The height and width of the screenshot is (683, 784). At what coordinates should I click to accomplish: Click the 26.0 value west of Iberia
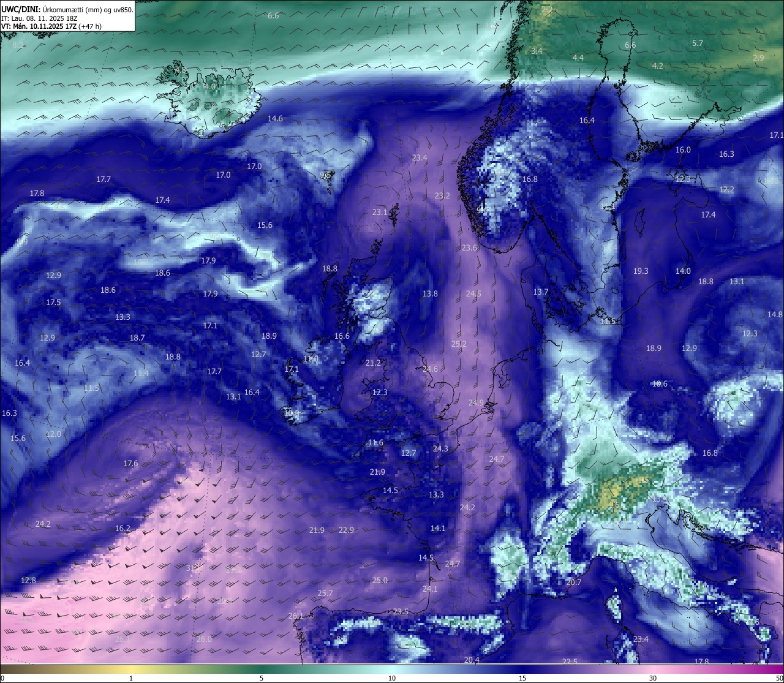pos(204,639)
